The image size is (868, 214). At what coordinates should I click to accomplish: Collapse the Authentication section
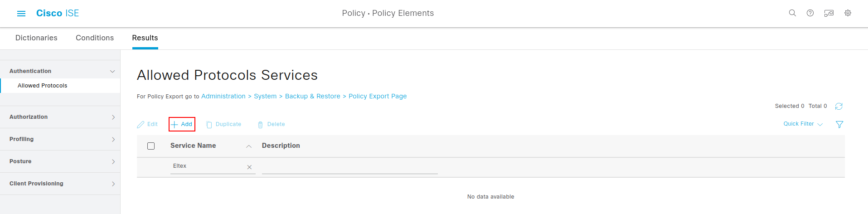click(x=112, y=71)
